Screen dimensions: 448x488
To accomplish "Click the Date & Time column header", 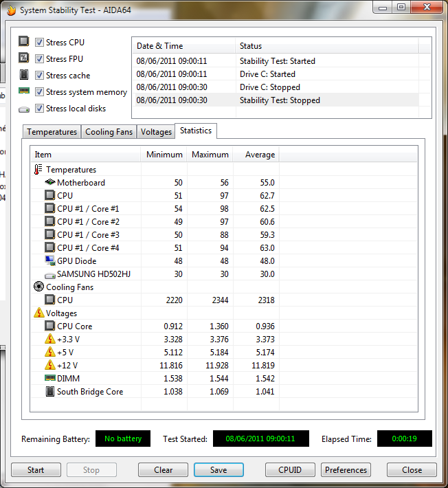I will click(184, 46).
